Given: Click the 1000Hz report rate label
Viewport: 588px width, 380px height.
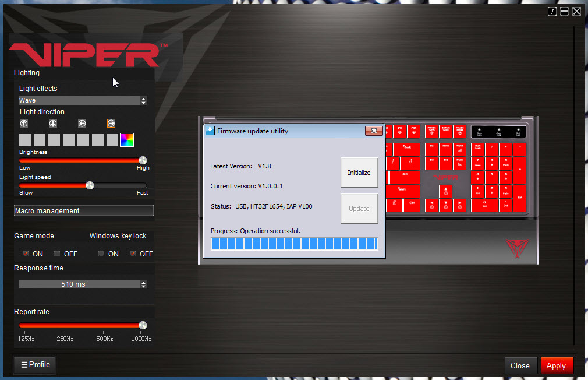Looking at the screenshot, I should [141, 339].
